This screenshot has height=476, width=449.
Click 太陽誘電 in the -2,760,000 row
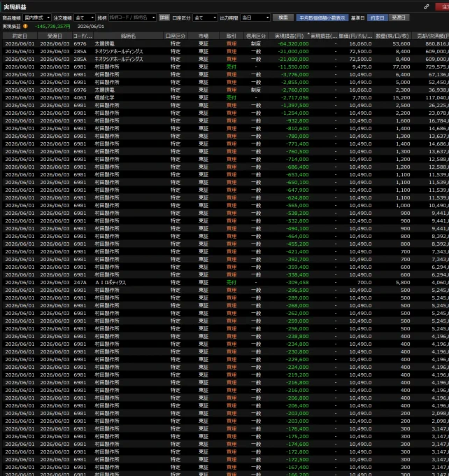[x=104, y=90]
